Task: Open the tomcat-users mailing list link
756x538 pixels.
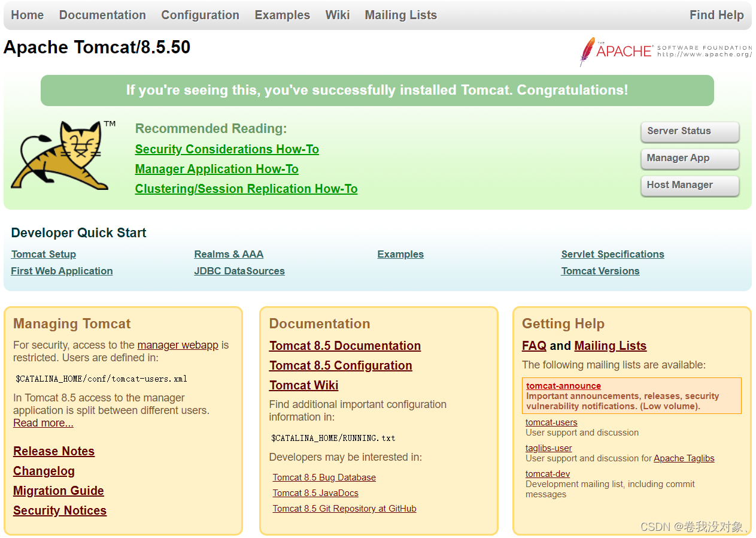Action: click(551, 422)
